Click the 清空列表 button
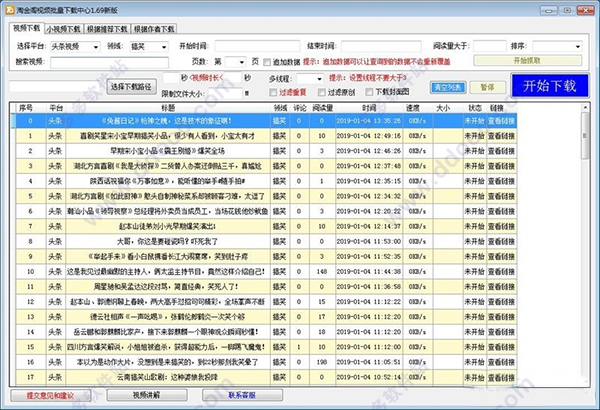 click(x=448, y=87)
